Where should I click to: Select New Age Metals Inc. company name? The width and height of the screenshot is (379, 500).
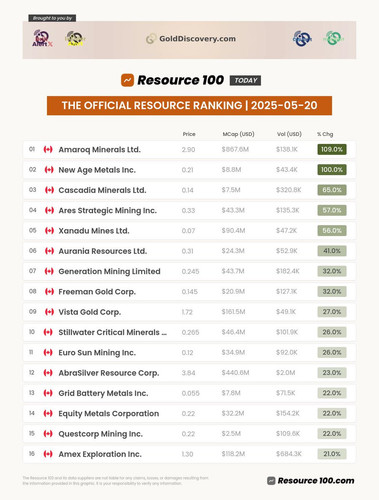click(x=97, y=170)
